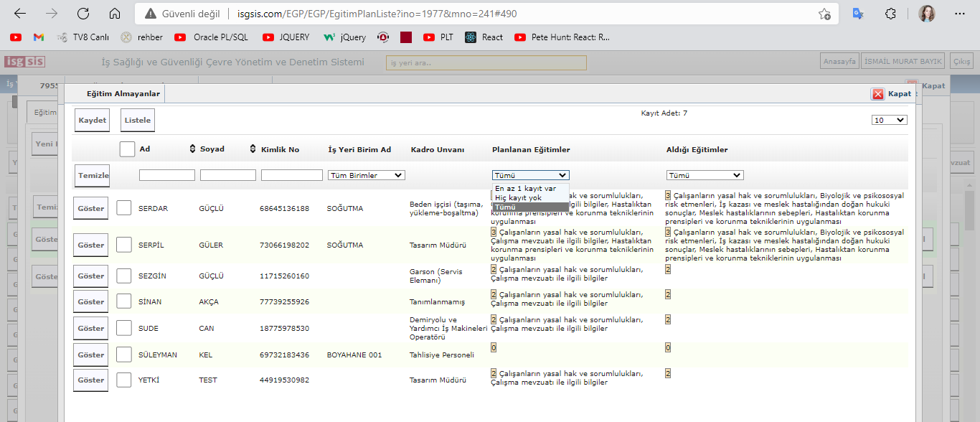Open the browser extensions puzzle icon
Screen dimensions: 980x422
(891, 14)
